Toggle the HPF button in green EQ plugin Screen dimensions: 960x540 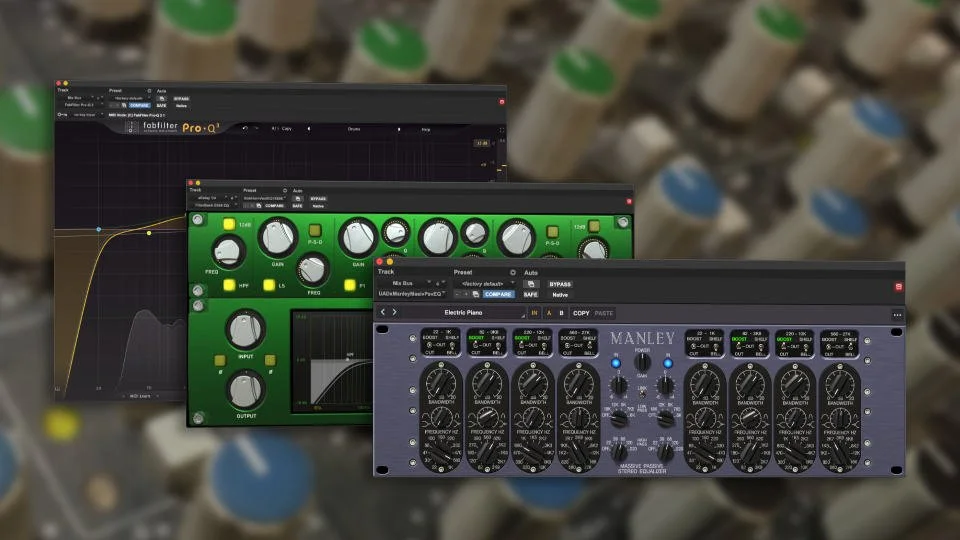coord(229,285)
